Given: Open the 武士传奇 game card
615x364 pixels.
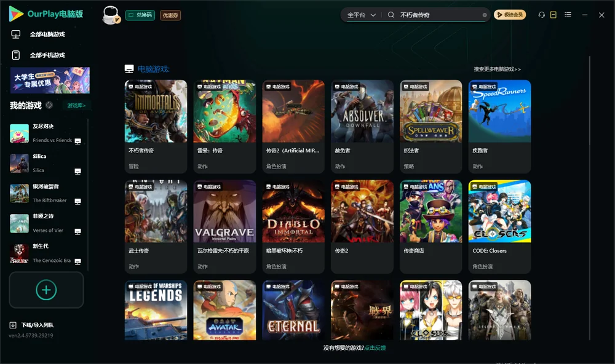Looking at the screenshot, I should (x=156, y=227).
